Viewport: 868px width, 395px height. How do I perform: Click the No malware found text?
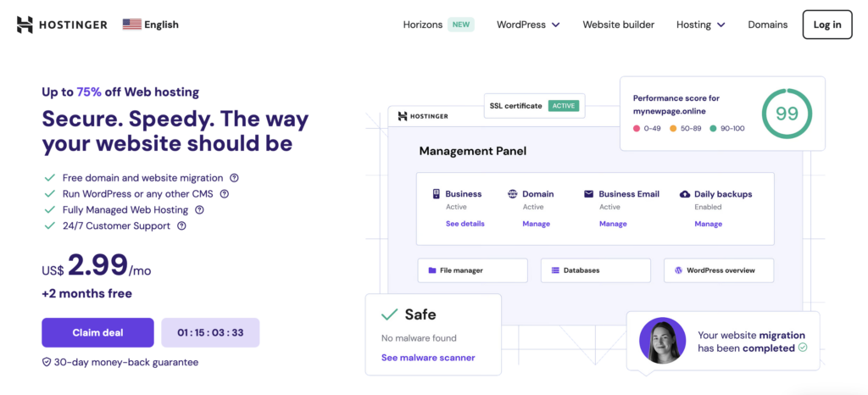pyautogui.click(x=419, y=338)
